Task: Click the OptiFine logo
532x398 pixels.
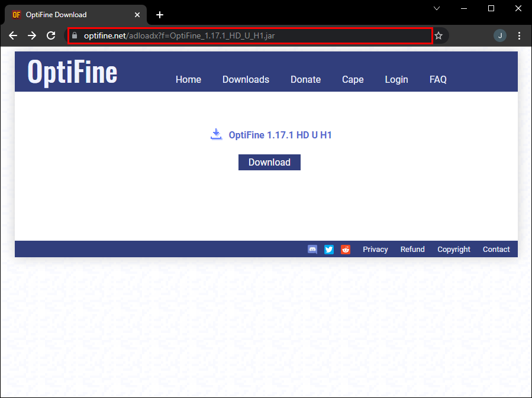Action: pyautogui.click(x=72, y=72)
